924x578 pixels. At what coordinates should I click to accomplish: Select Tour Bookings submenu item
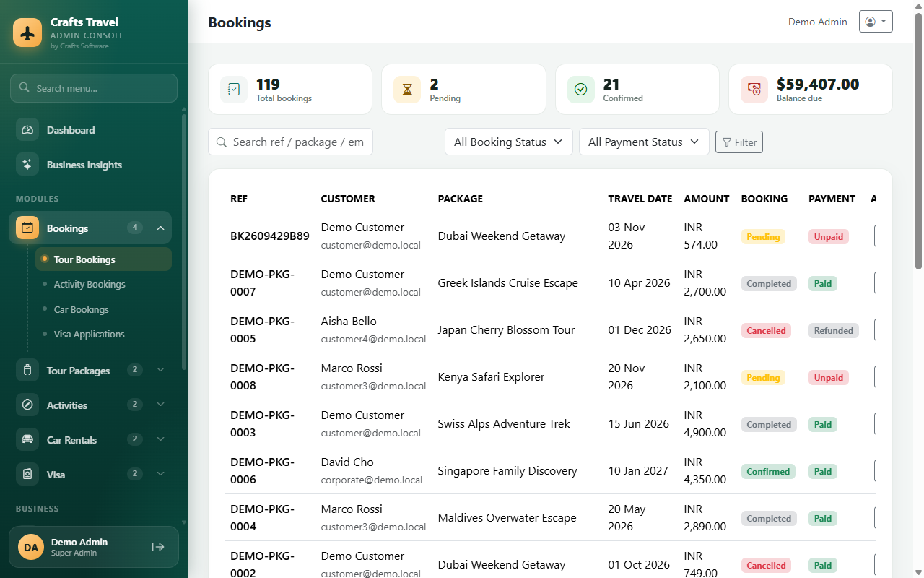pyautogui.click(x=103, y=259)
